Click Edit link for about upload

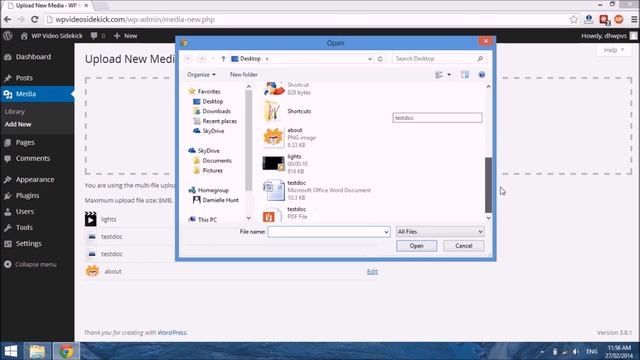pyautogui.click(x=372, y=271)
